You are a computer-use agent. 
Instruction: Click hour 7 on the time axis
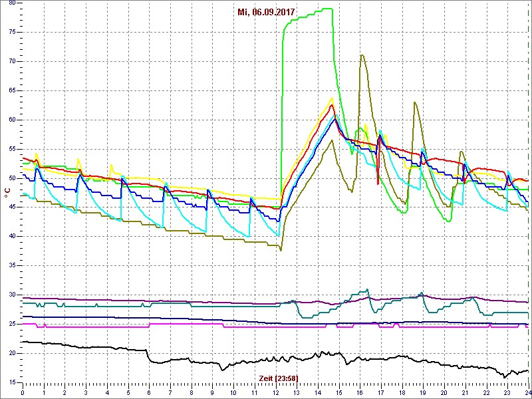(x=170, y=392)
